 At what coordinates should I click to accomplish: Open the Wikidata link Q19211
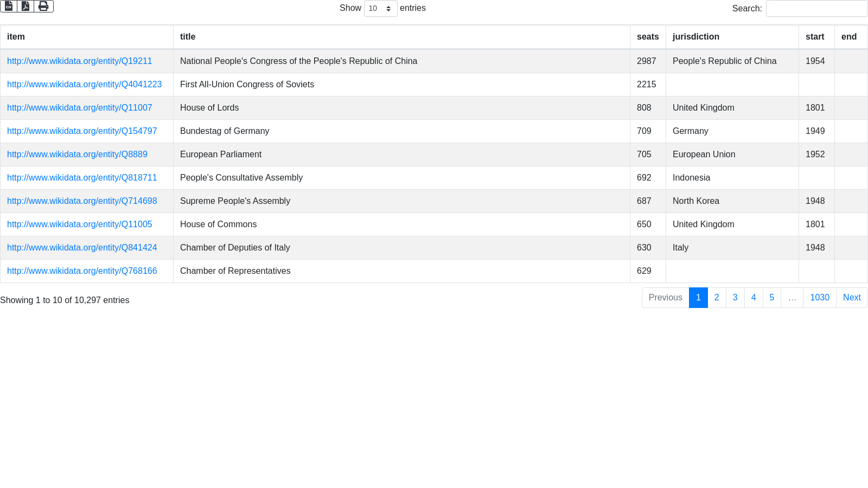coord(79,61)
